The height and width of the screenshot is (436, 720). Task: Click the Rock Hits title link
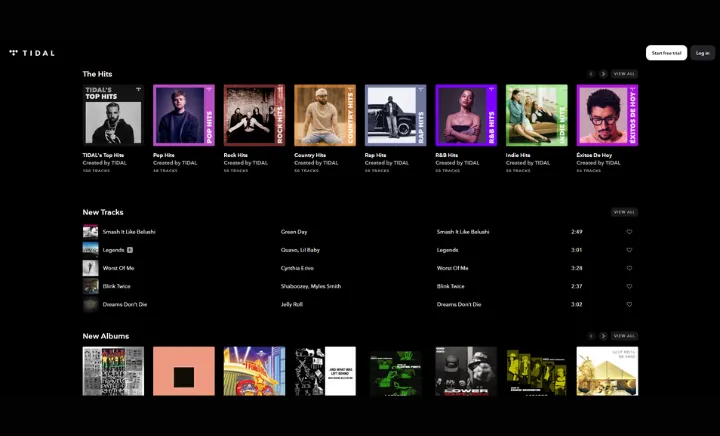236,155
